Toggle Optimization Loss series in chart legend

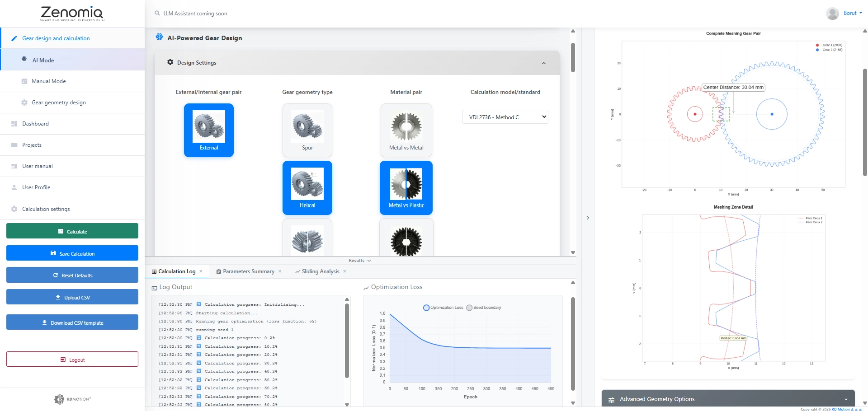coord(443,308)
